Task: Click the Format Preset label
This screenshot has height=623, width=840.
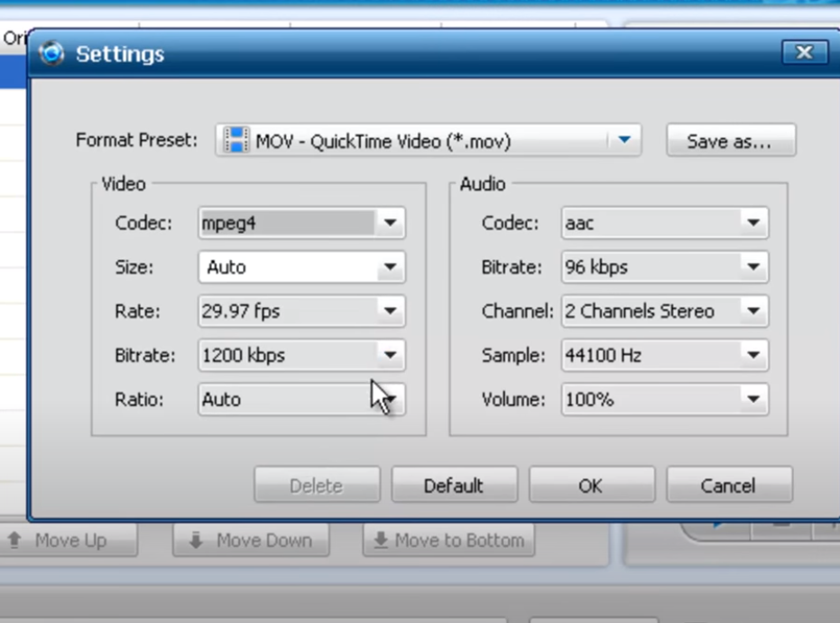Action: click(x=136, y=141)
